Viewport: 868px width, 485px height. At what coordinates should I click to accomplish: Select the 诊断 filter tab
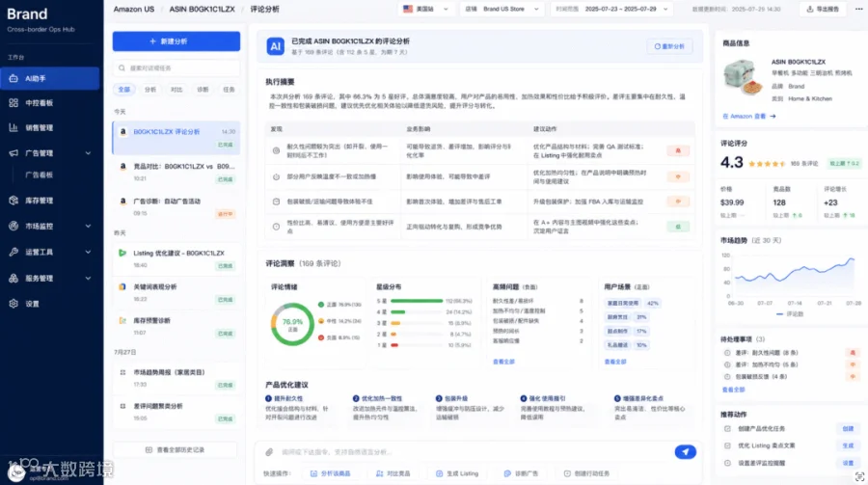pyautogui.click(x=203, y=89)
